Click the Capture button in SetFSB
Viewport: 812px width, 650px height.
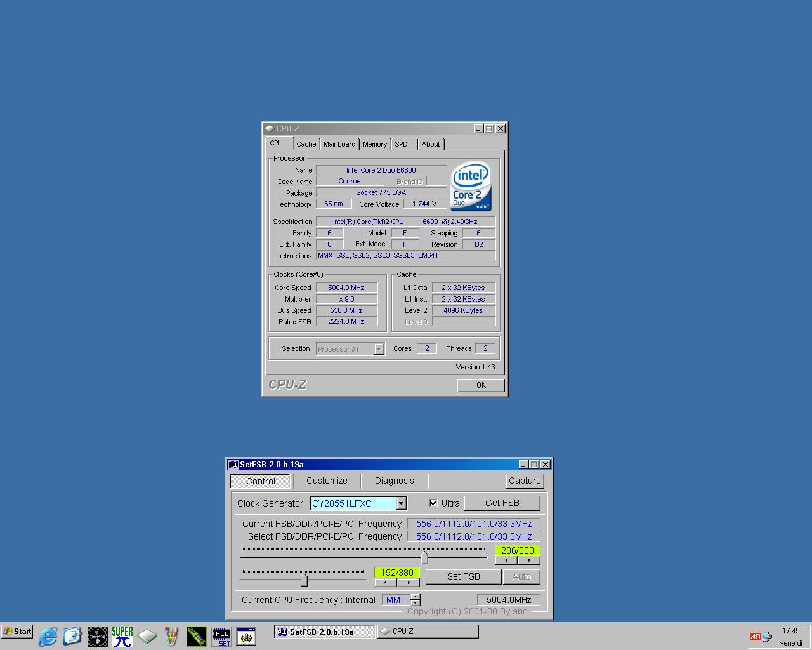pyautogui.click(x=525, y=481)
